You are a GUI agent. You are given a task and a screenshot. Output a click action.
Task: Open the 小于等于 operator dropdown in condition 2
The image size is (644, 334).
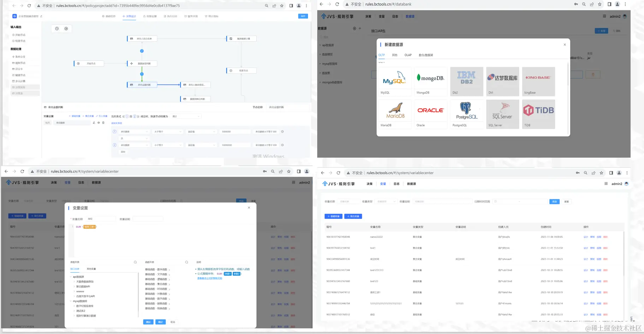tap(167, 145)
